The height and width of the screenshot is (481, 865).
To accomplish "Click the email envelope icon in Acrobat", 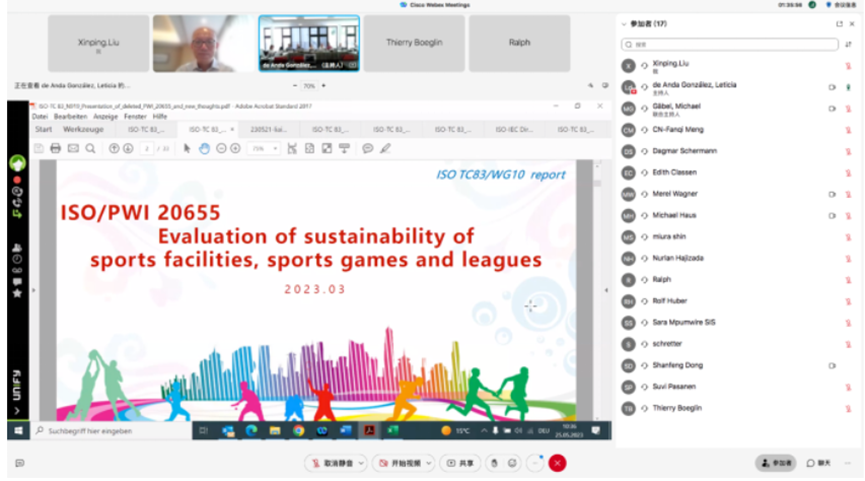I will (x=73, y=148).
